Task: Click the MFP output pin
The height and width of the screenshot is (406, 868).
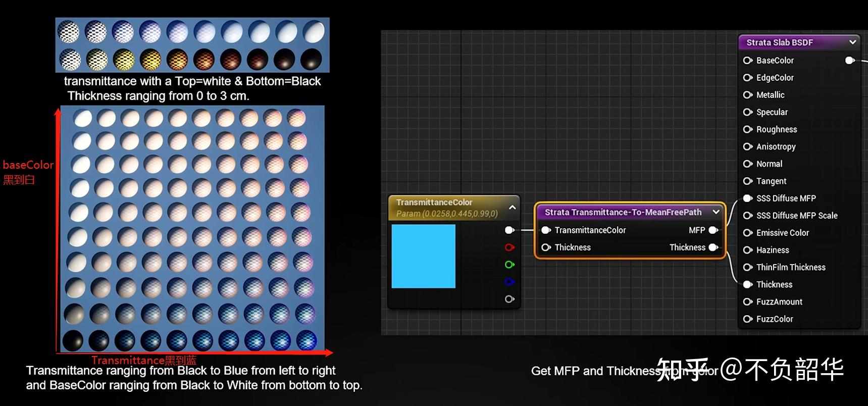Action: [713, 230]
